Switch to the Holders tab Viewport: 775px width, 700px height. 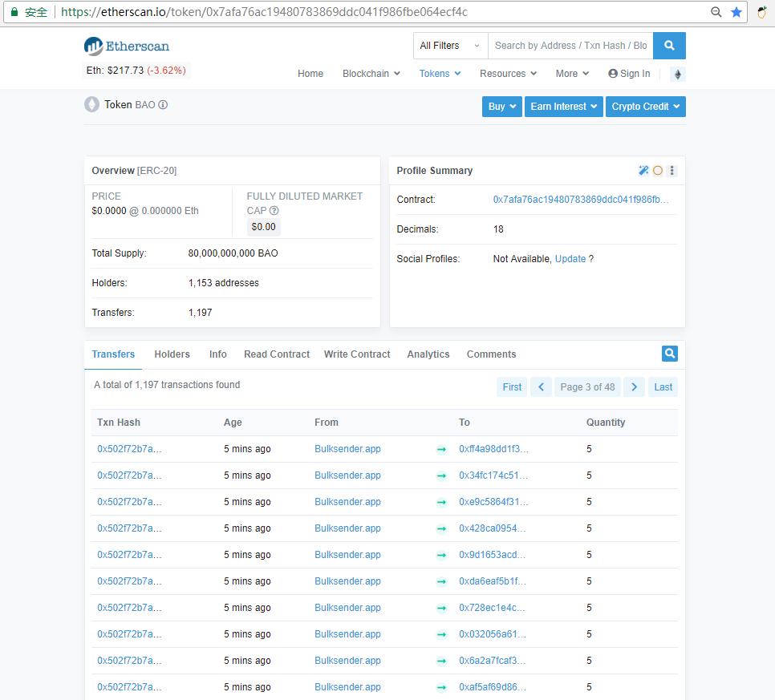172,354
